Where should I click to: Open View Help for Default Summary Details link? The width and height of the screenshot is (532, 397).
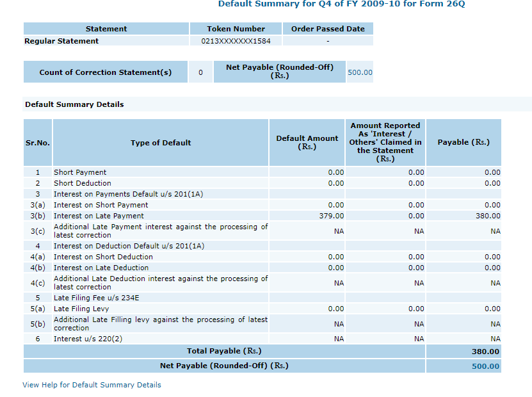click(x=92, y=385)
